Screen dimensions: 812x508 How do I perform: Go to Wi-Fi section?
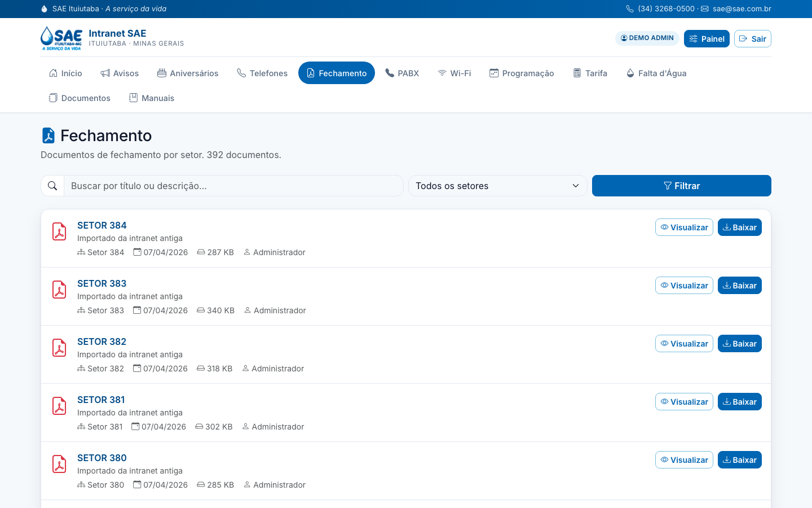454,73
